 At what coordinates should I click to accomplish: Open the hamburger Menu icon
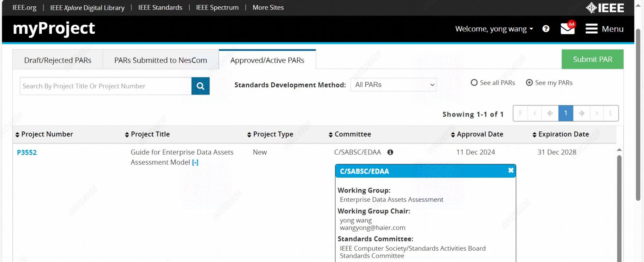click(x=591, y=29)
